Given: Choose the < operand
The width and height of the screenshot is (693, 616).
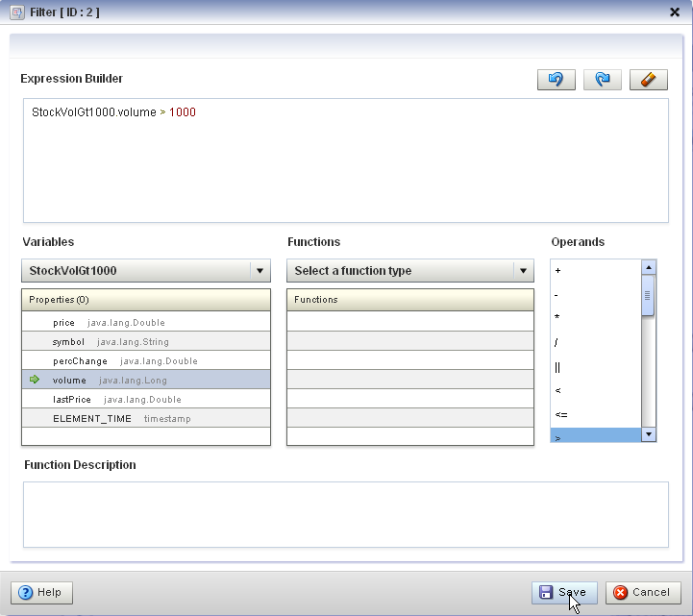Looking at the screenshot, I should point(596,390).
